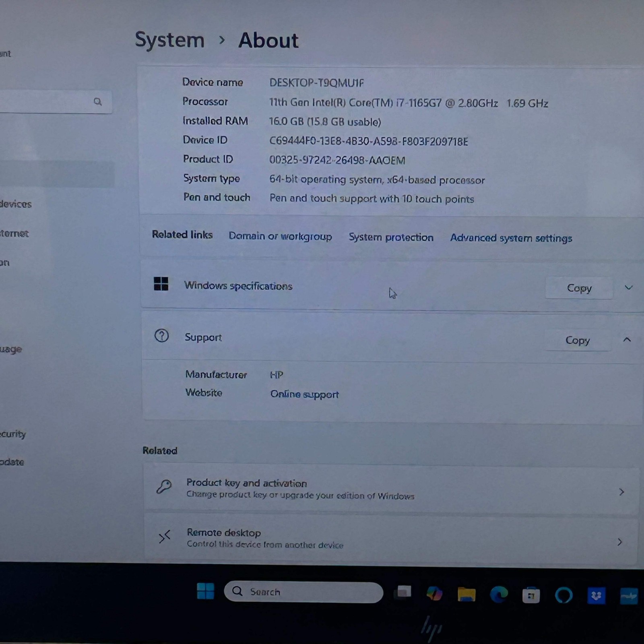Open System protection link
The width and height of the screenshot is (644, 644).
coord(391,237)
